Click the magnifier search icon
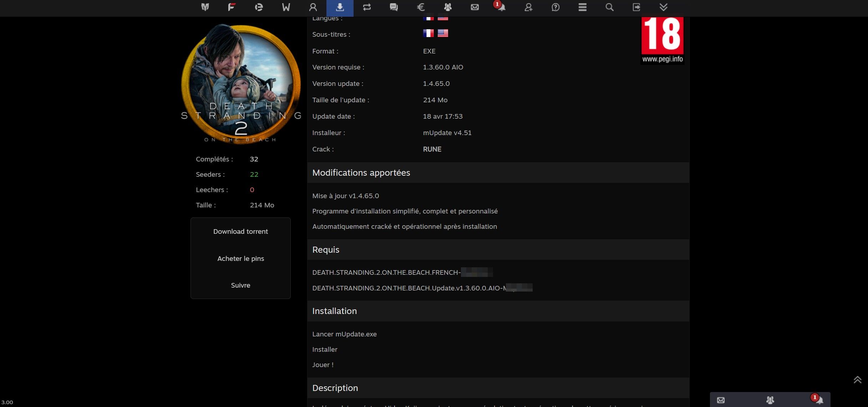Viewport: 868px width, 407px height. point(609,7)
